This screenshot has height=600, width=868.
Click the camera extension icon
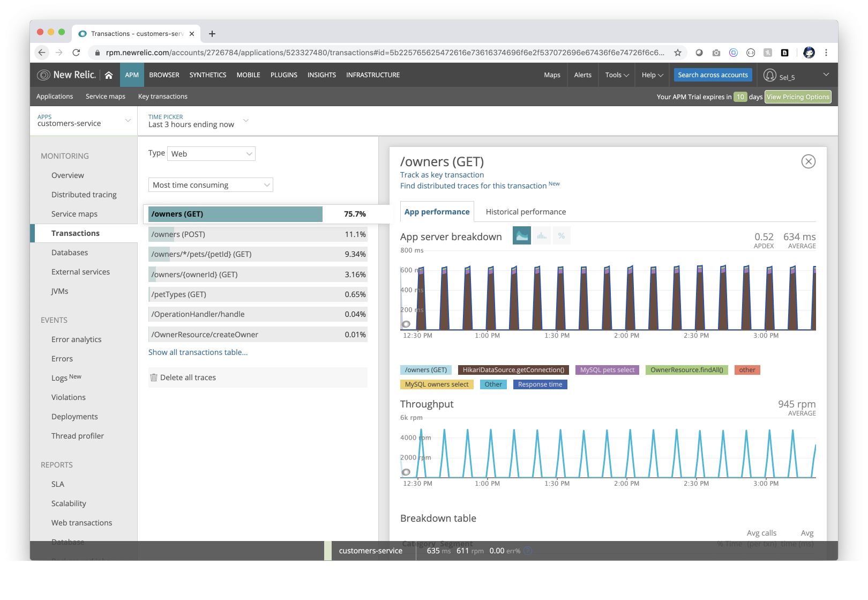click(716, 53)
